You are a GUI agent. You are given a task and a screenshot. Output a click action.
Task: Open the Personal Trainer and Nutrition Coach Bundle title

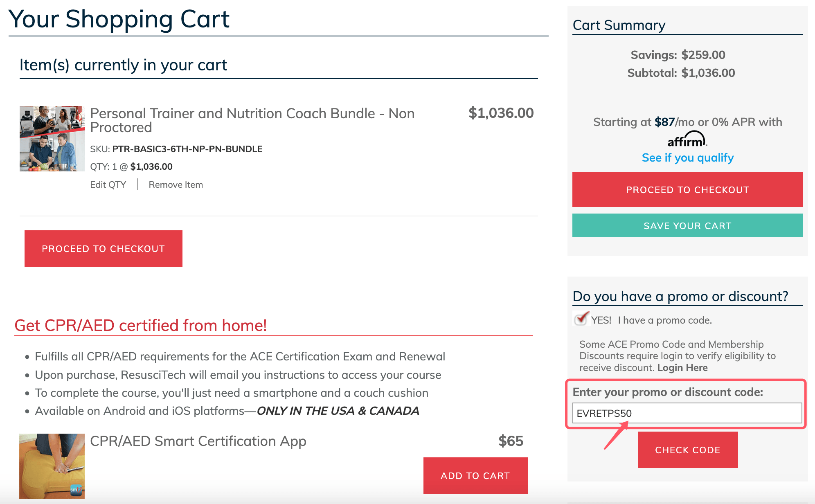(252, 120)
